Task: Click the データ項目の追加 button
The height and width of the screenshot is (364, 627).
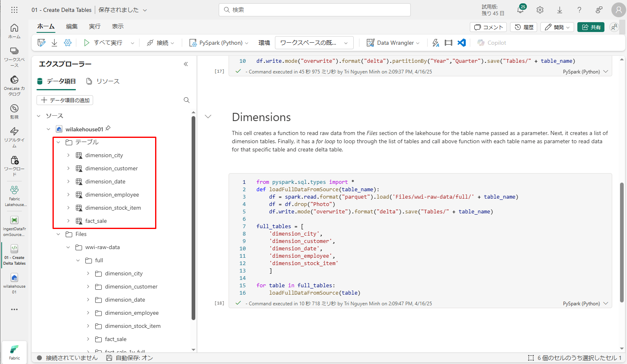Action: coord(65,100)
